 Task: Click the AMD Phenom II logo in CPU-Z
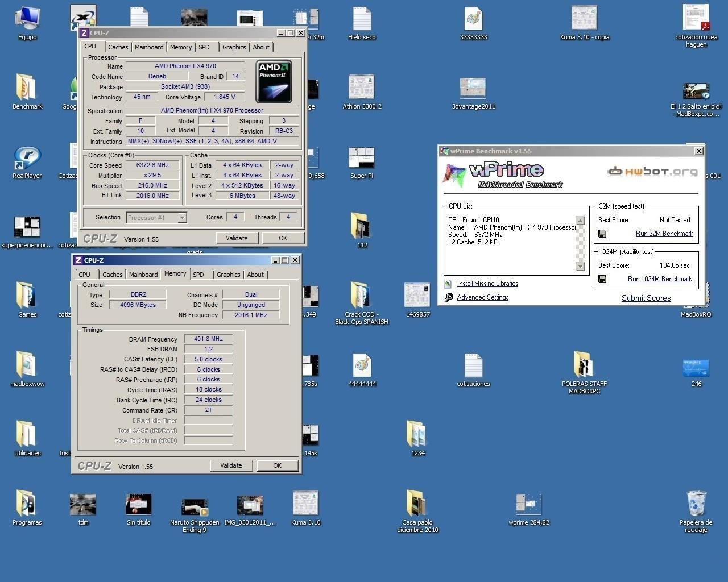tap(274, 81)
